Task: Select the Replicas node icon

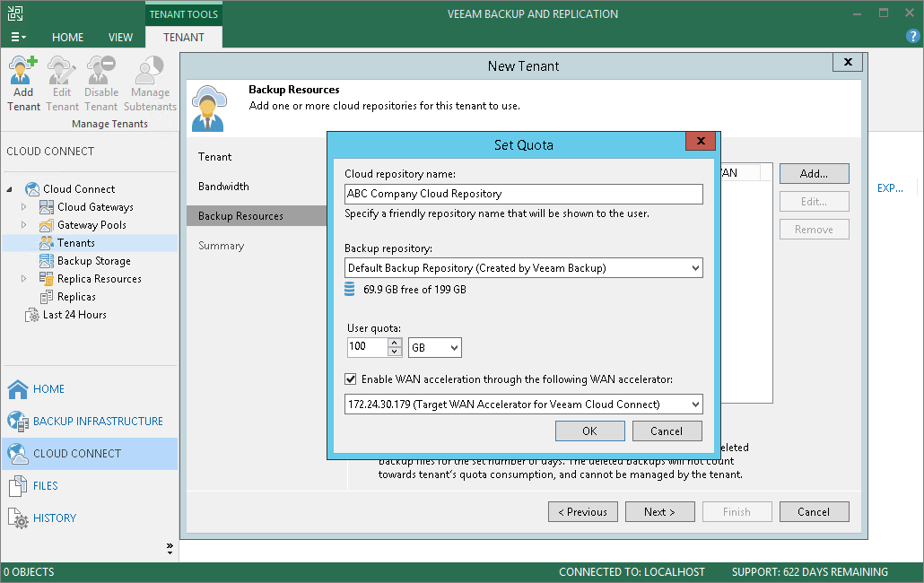Action: click(x=47, y=297)
